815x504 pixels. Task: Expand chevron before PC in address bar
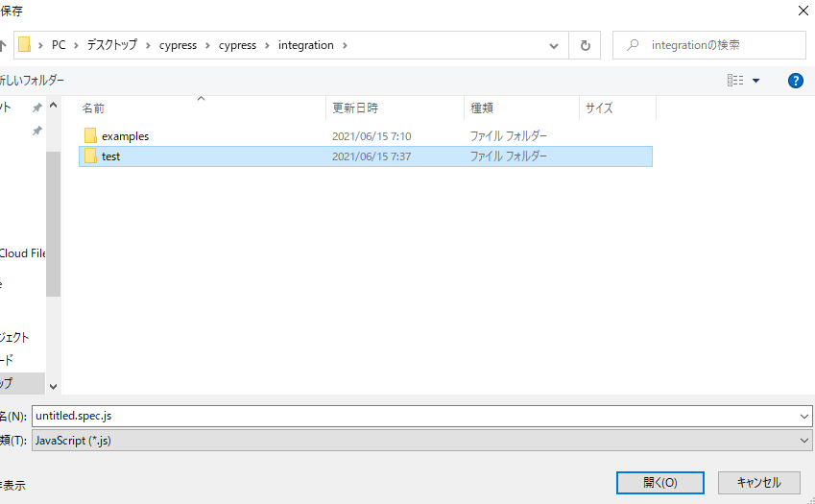point(40,46)
